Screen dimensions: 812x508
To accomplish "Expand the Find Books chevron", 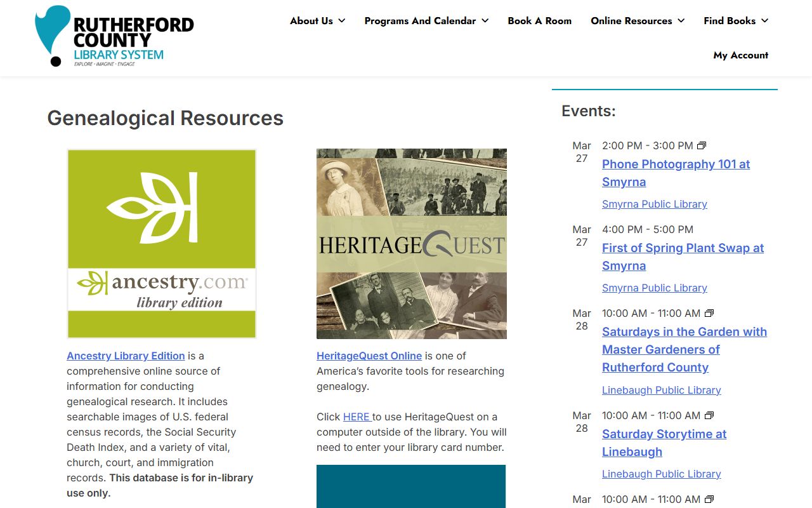I will [x=764, y=21].
